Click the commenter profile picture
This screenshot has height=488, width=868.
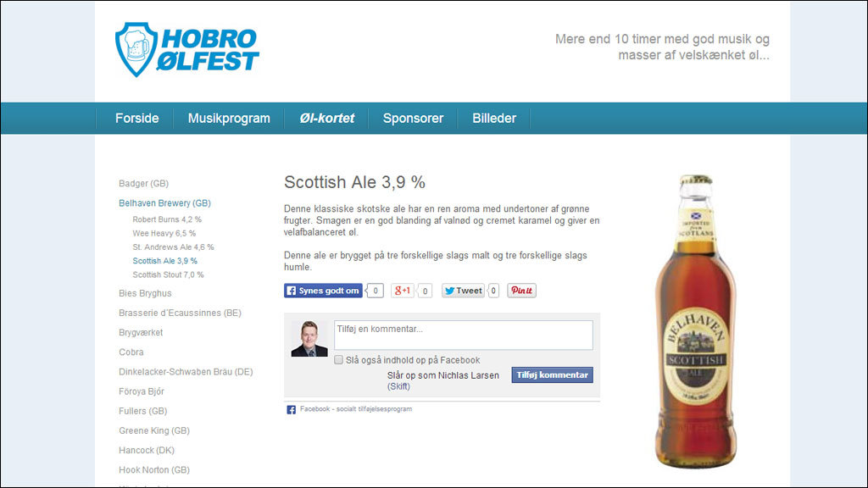coord(309,339)
